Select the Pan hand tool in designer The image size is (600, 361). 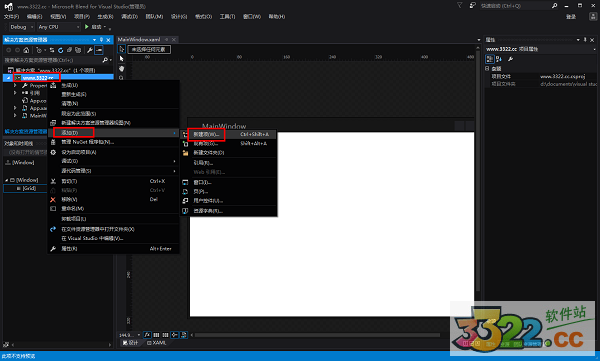122,69
